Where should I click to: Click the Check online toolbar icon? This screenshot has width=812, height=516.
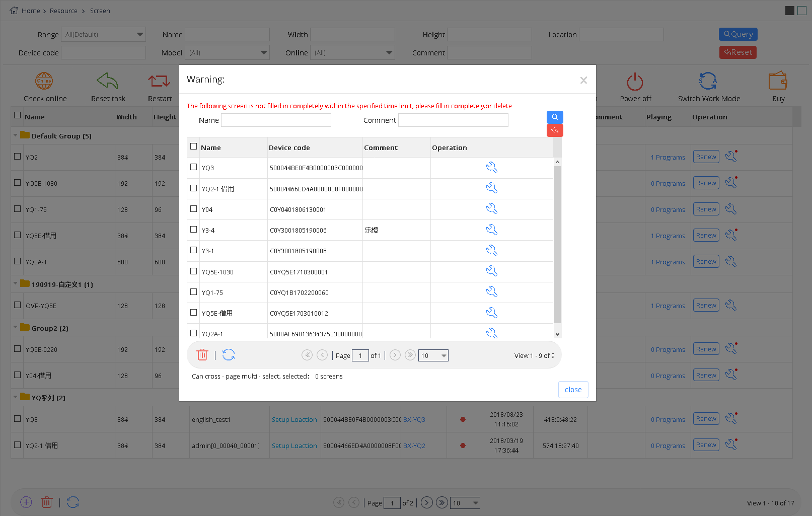(44, 81)
